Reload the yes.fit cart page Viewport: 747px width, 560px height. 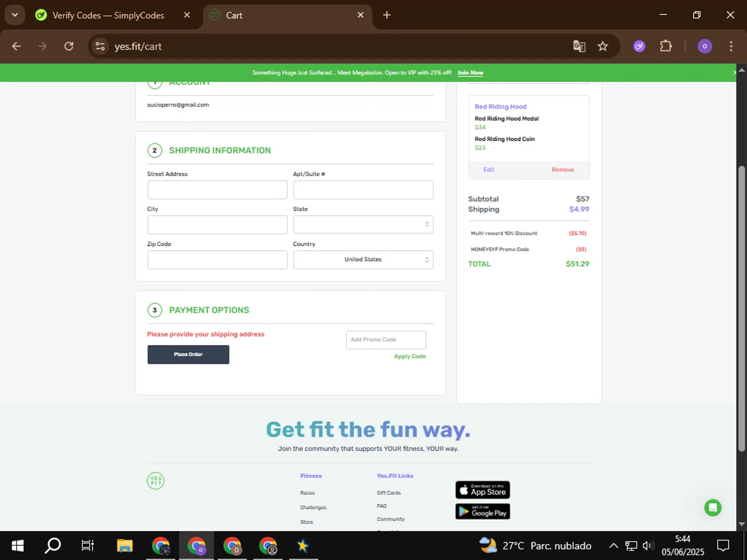[69, 46]
